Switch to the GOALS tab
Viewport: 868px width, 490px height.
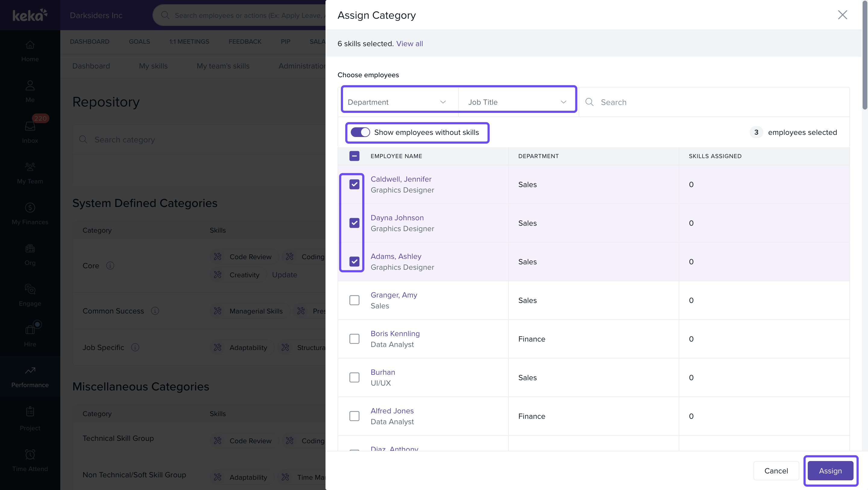[x=139, y=41]
